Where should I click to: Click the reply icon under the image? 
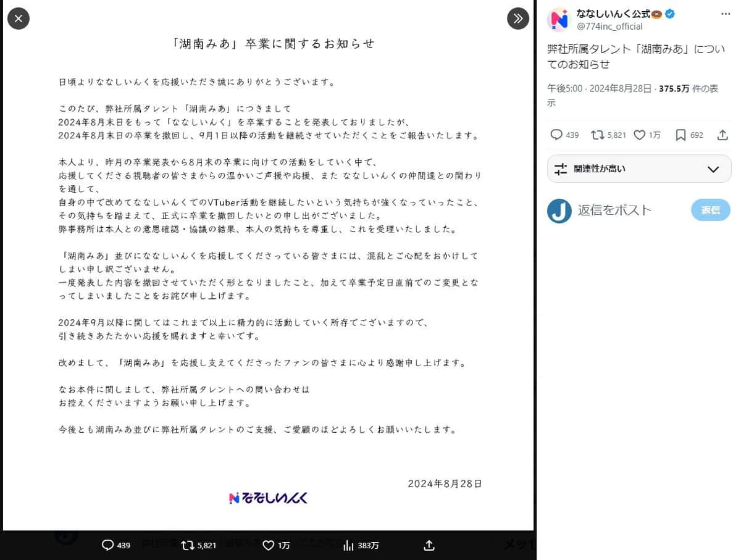(x=108, y=545)
